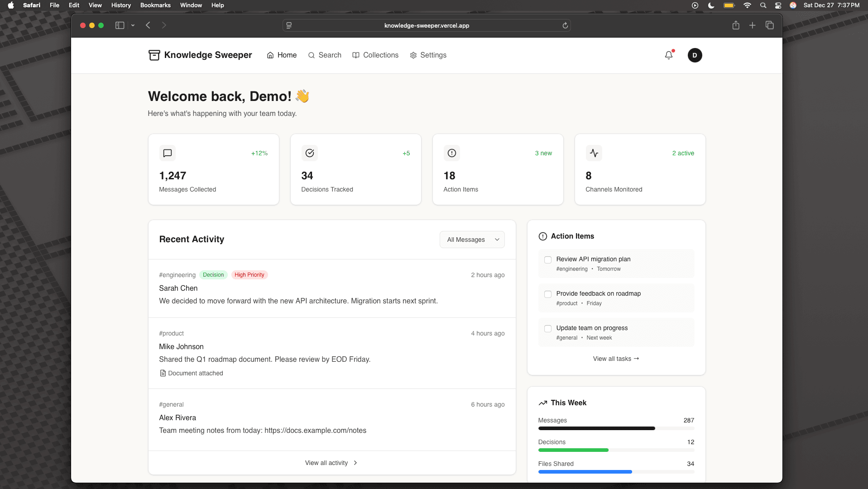Open the Safari Bookmarks menu

pos(155,5)
